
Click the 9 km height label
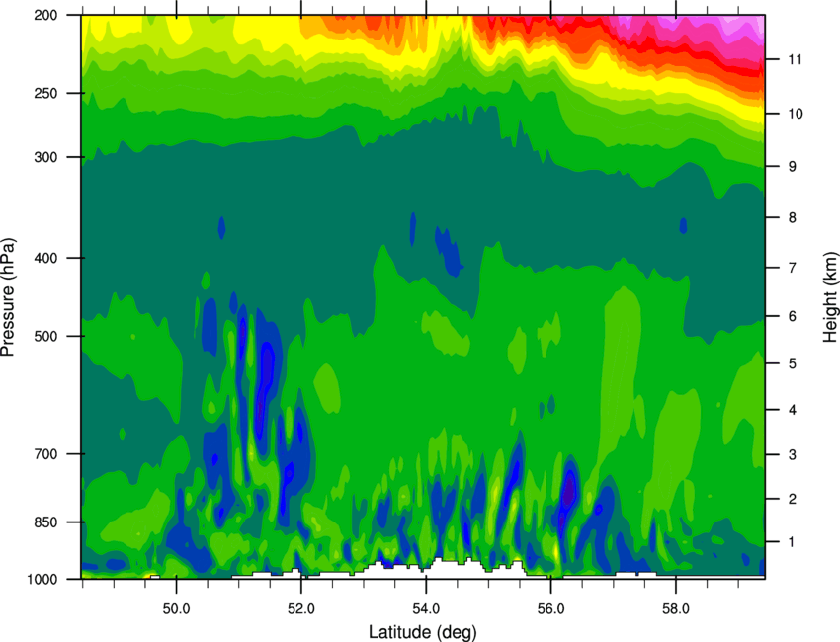coord(793,167)
